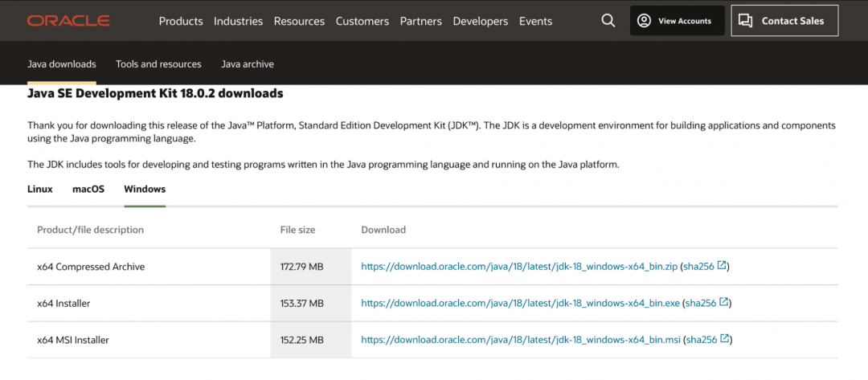Download the jdk-18 windows x64 exe link

click(x=520, y=304)
